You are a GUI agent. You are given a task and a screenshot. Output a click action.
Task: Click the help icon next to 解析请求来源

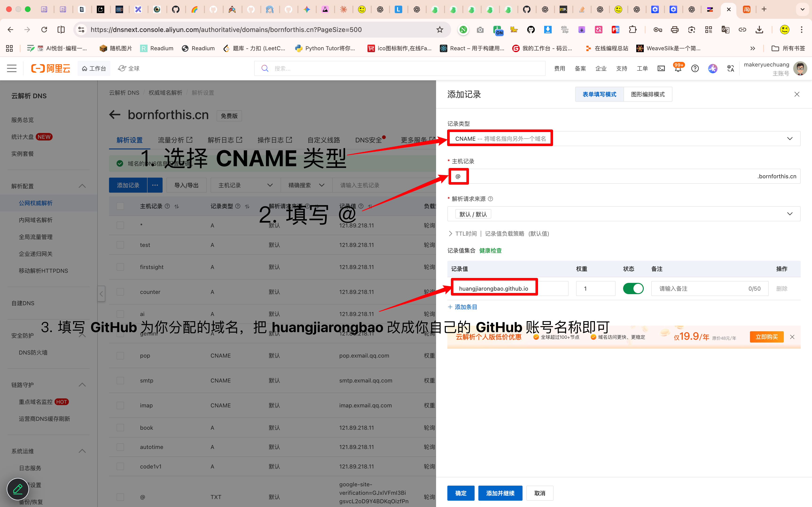[491, 199]
